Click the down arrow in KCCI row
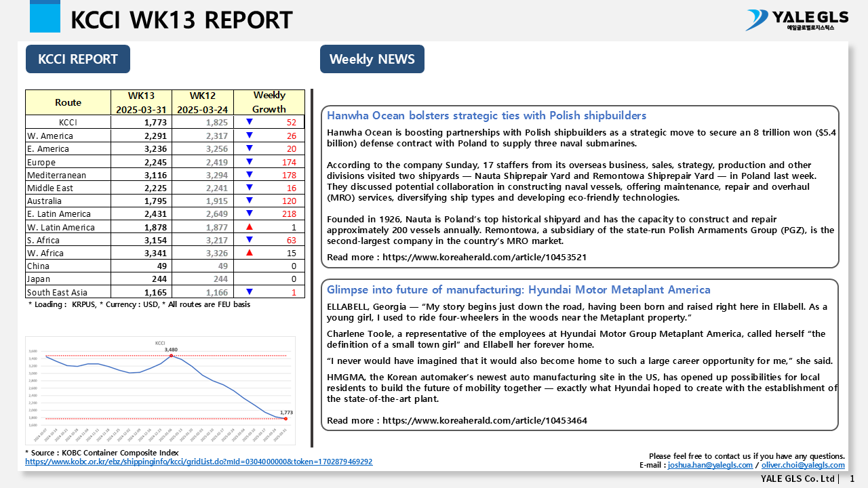 (250, 122)
